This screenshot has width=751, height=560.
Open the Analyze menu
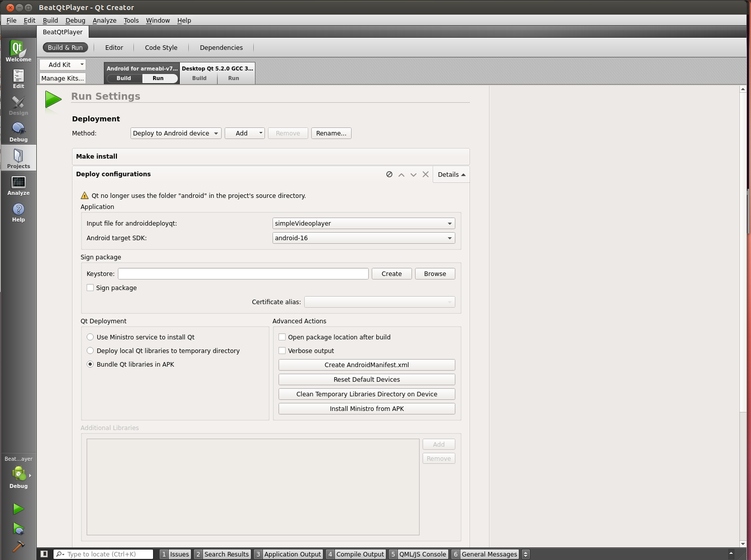click(104, 20)
